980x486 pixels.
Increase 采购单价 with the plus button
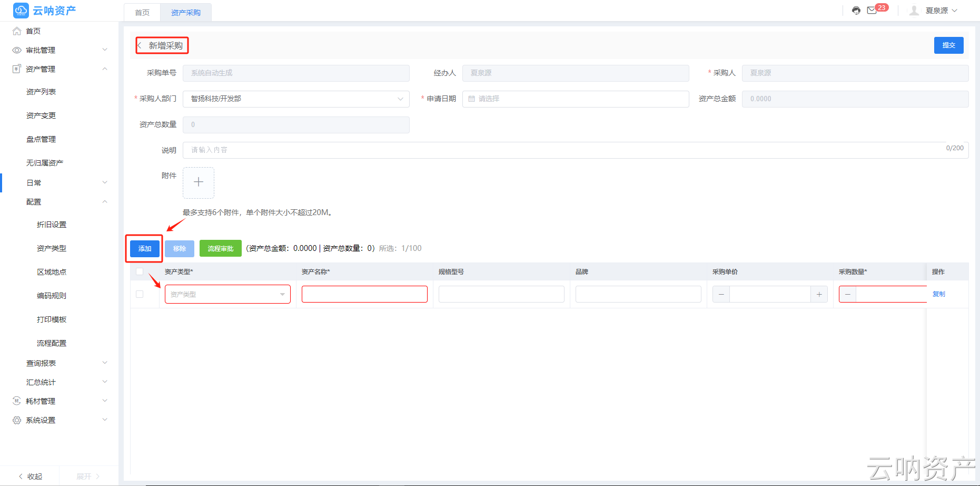click(x=819, y=294)
